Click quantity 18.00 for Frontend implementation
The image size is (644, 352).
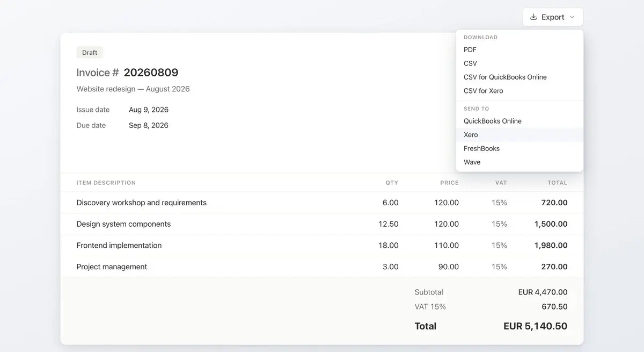click(389, 246)
